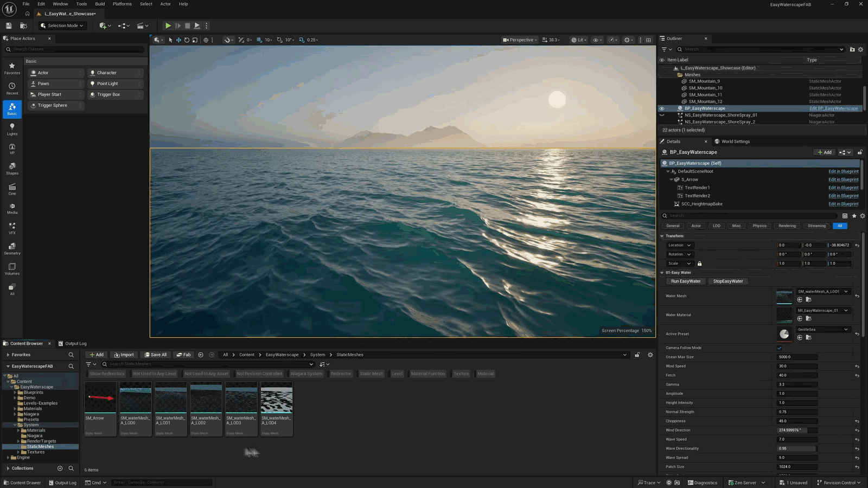The width and height of the screenshot is (868, 488).
Task: Save the current level
Action: (9, 25)
